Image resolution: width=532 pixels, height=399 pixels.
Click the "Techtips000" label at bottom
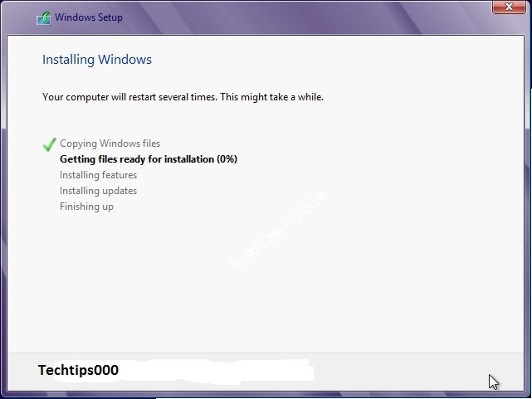pyautogui.click(x=78, y=370)
